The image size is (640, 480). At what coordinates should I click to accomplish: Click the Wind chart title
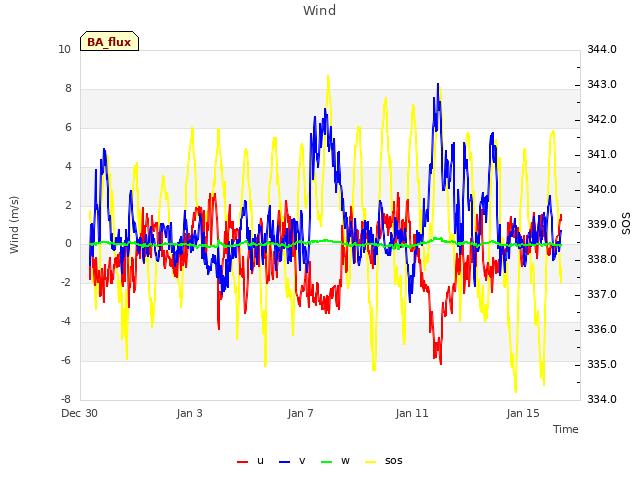click(320, 10)
